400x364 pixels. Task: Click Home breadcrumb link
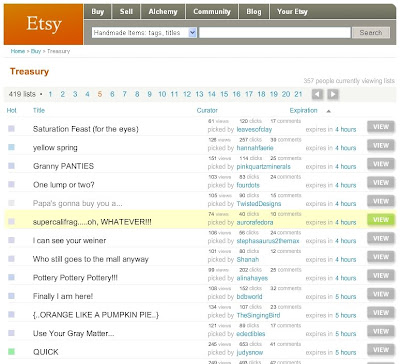point(18,51)
